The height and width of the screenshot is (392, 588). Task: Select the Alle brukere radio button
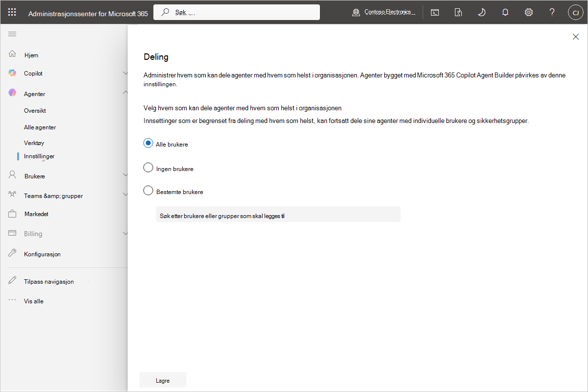pyautogui.click(x=148, y=143)
